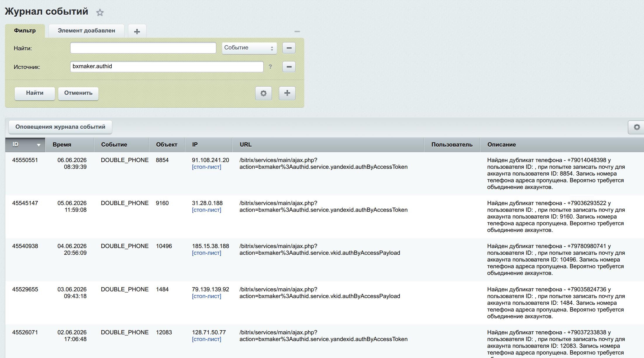
Task: Click description mentioning +79780980741
Action: click(x=556, y=260)
